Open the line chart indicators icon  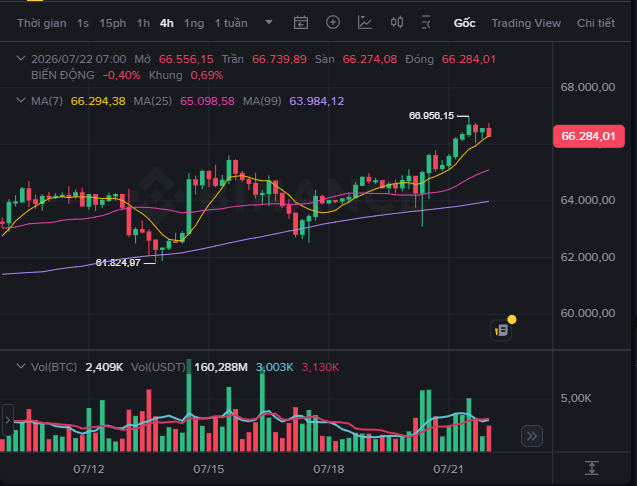365,22
